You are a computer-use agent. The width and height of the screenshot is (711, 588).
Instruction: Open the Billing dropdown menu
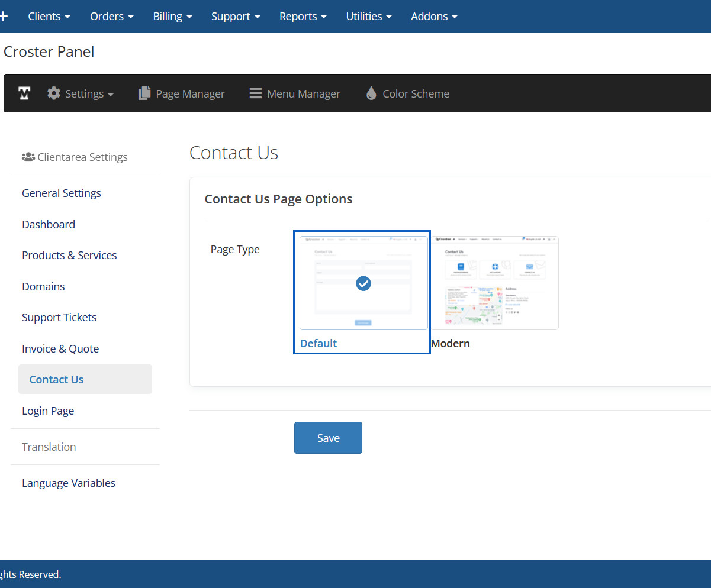point(172,16)
